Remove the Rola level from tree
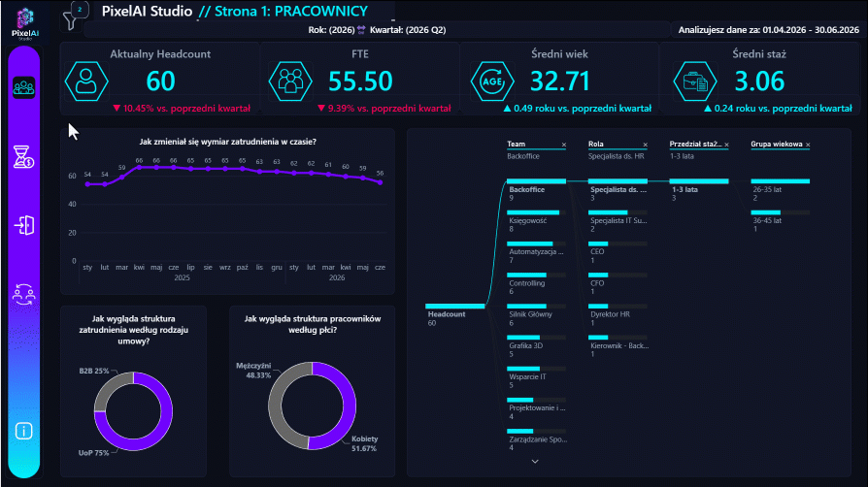The width and height of the screenshot is (868, 487). click(x=646, y=145)
